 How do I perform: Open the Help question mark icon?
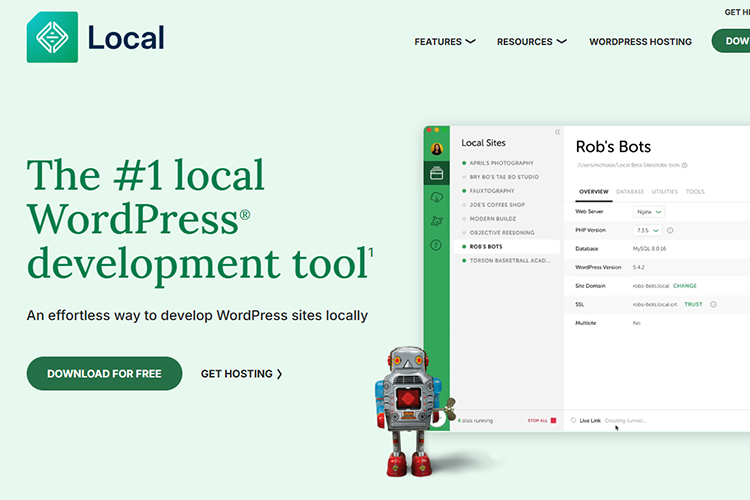(x=436, y=245)
